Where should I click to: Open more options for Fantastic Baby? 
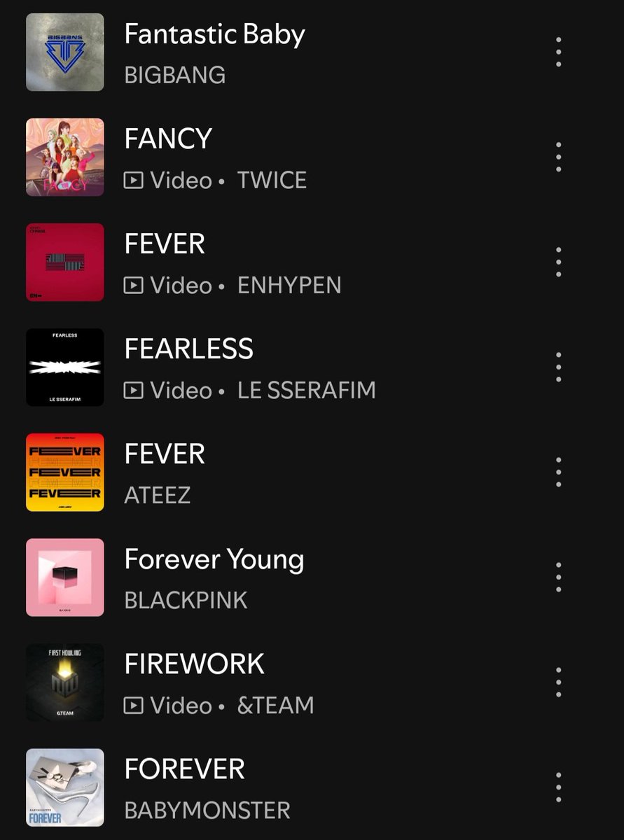558,52
